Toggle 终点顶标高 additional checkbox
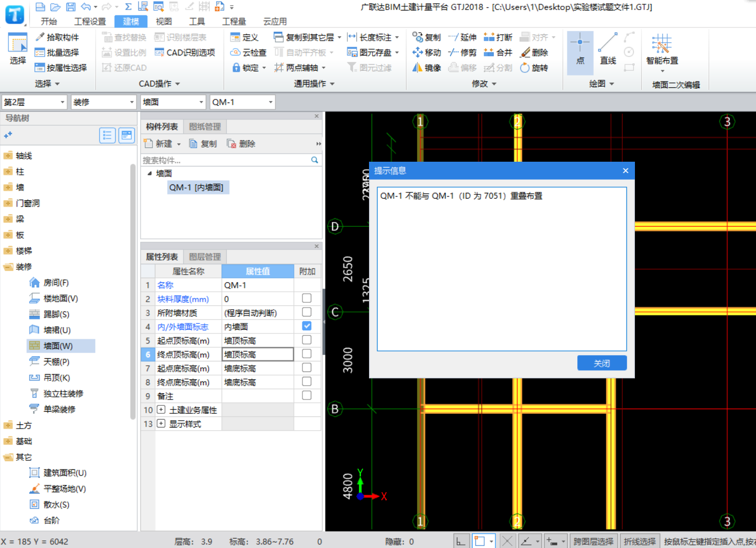The image size is (756, 548). pos(307,354)
